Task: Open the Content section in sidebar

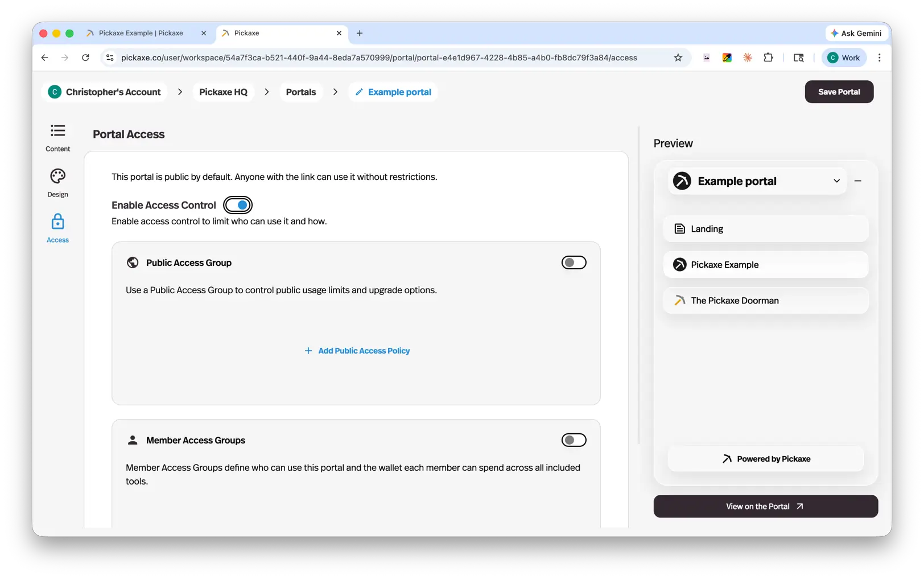Action: [x=57, y=138]
